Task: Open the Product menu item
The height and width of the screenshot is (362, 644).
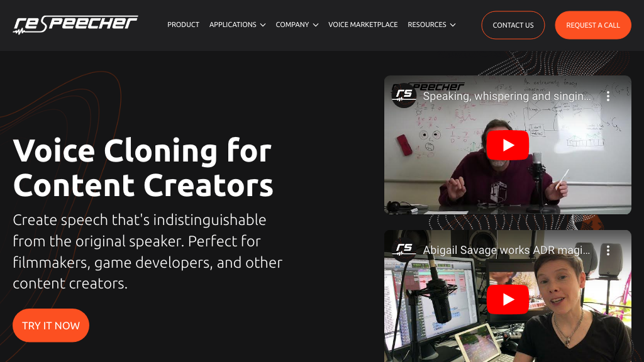Action: click(183, 25)
